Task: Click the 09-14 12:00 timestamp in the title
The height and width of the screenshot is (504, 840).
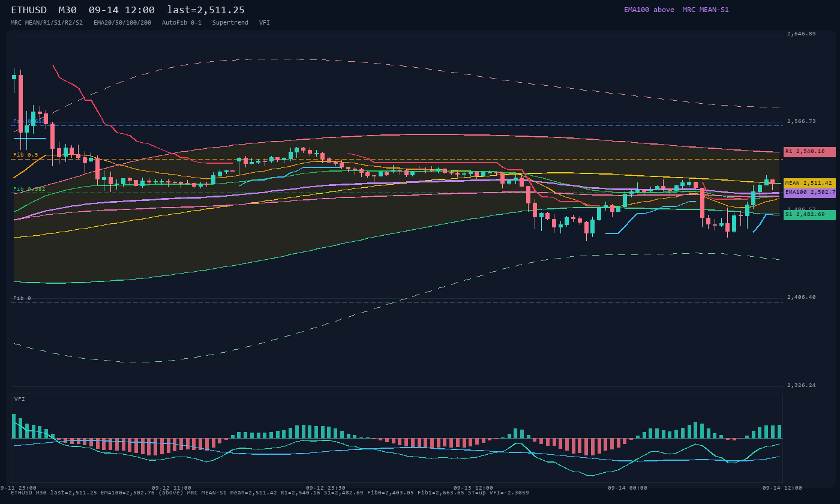Action: (121, 10)
